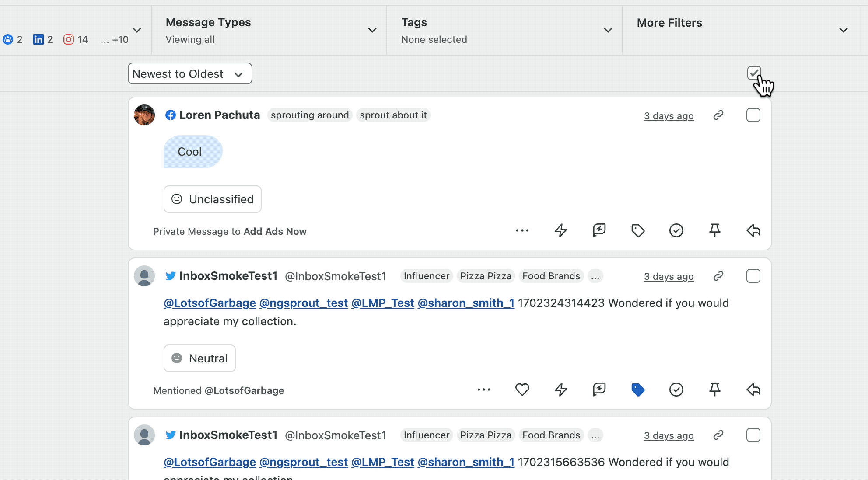Open more options on Loren Pachuta message
Viewport: 868px width, 480px height.
tap(522, 230)
